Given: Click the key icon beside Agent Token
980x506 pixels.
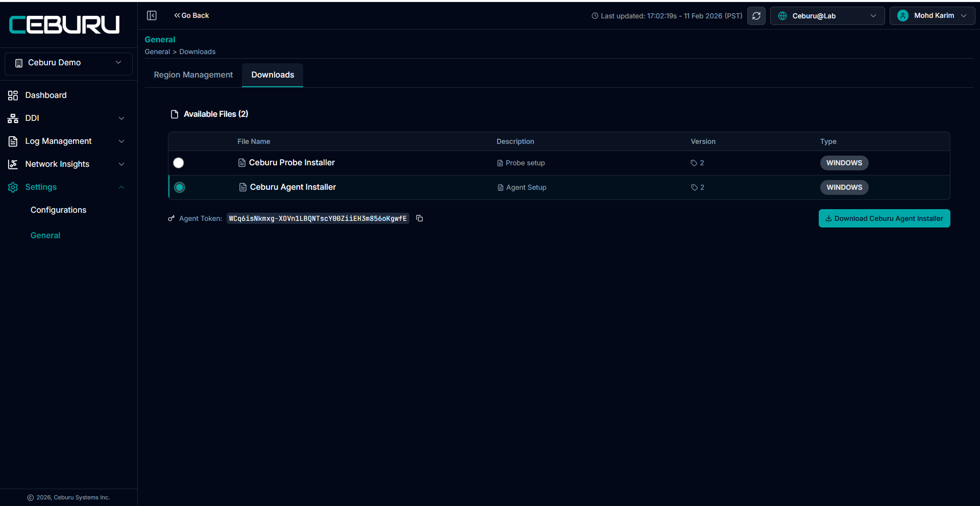Looking at the screenshot, I should (171, 218).
